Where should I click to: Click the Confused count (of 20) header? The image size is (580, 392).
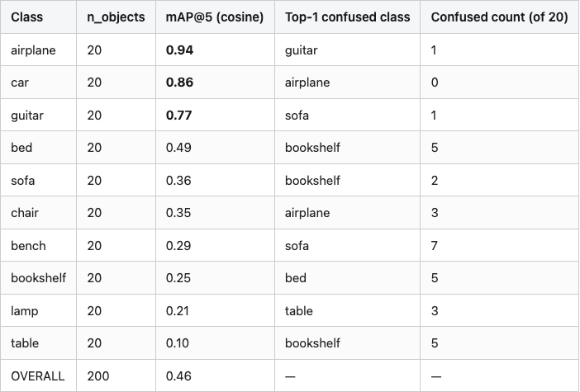pyautogui.click(x=499, y=17)
